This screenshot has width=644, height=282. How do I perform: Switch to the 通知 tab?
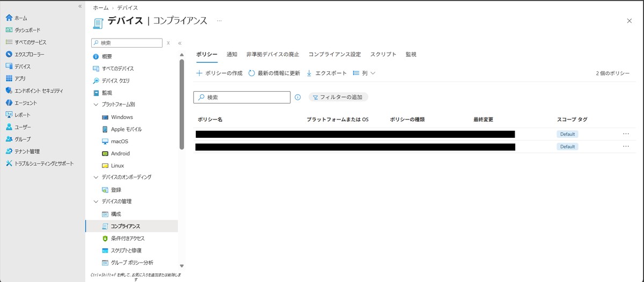pos(232,55)
